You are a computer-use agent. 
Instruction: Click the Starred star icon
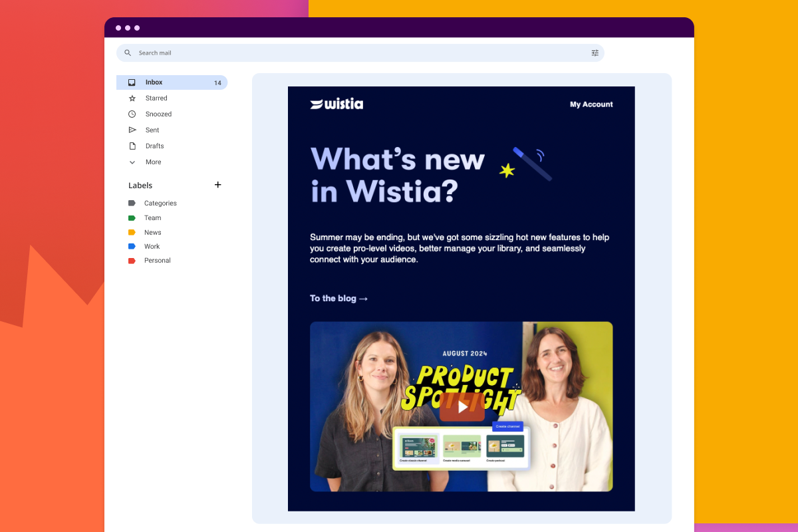click(132, 98)
